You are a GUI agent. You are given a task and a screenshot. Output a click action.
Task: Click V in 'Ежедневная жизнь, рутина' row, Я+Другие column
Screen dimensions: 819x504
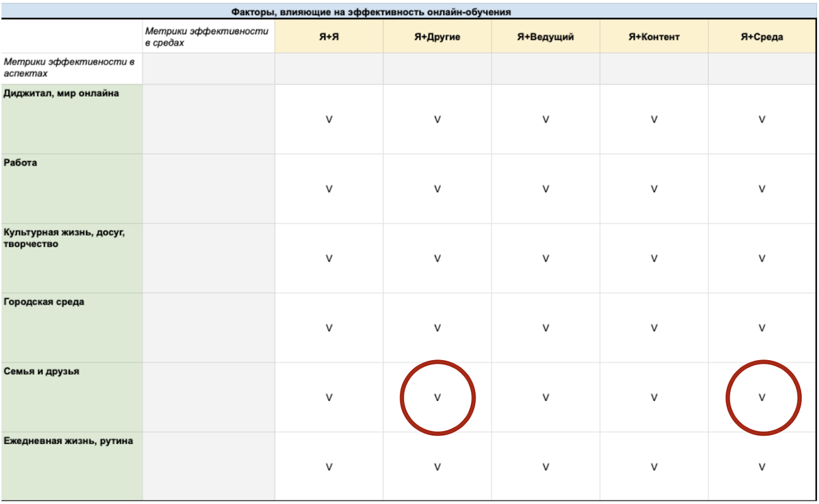point(437,467)
